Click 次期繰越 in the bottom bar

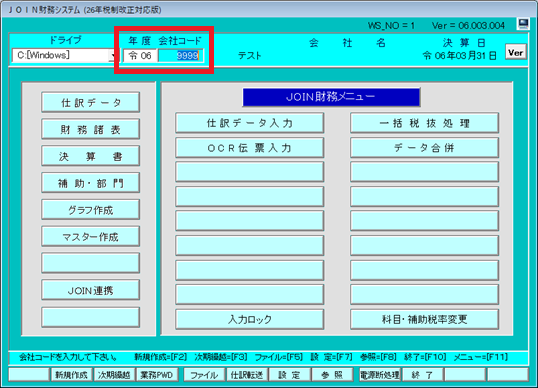click(114, 375)
